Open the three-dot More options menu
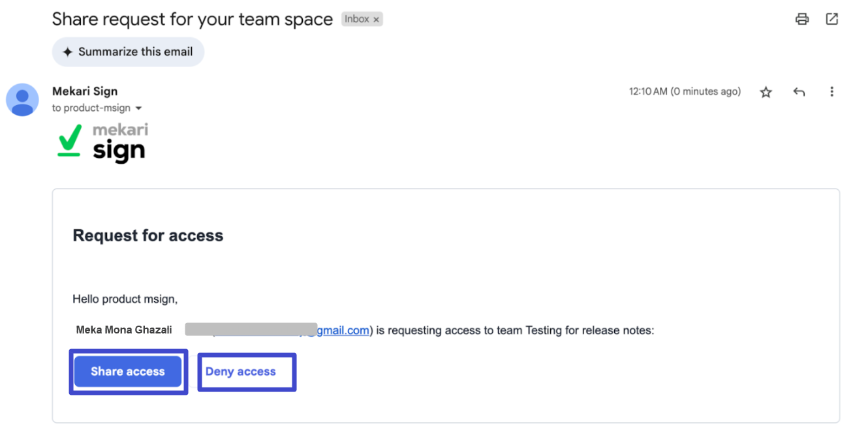 tap(831, 92)
